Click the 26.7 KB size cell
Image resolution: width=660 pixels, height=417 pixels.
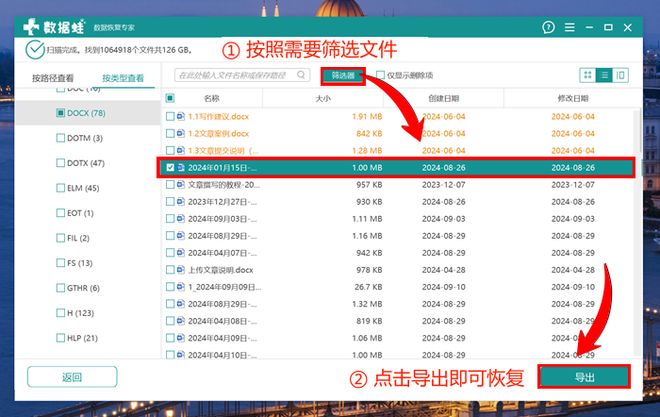pyautogui.click(x=368, y=287)
